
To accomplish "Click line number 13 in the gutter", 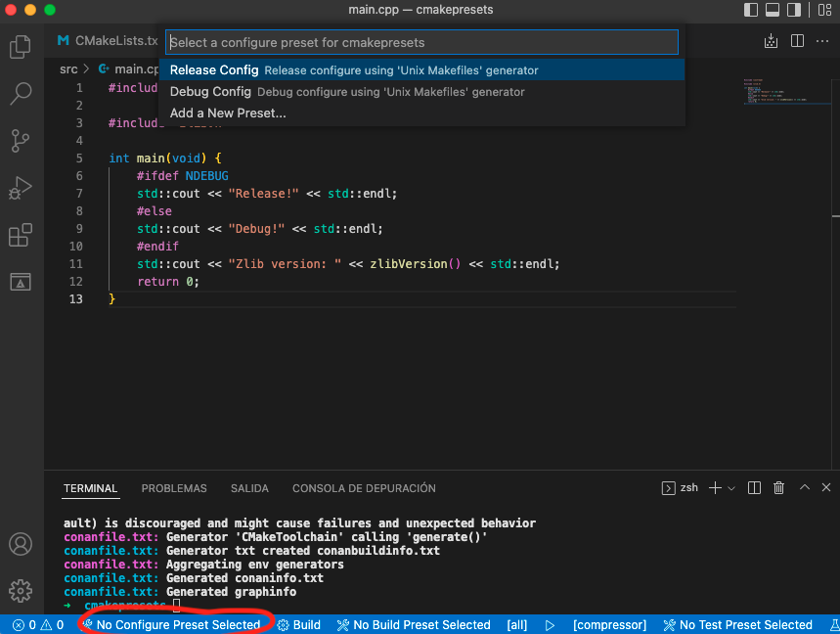I will coord(76,299).
